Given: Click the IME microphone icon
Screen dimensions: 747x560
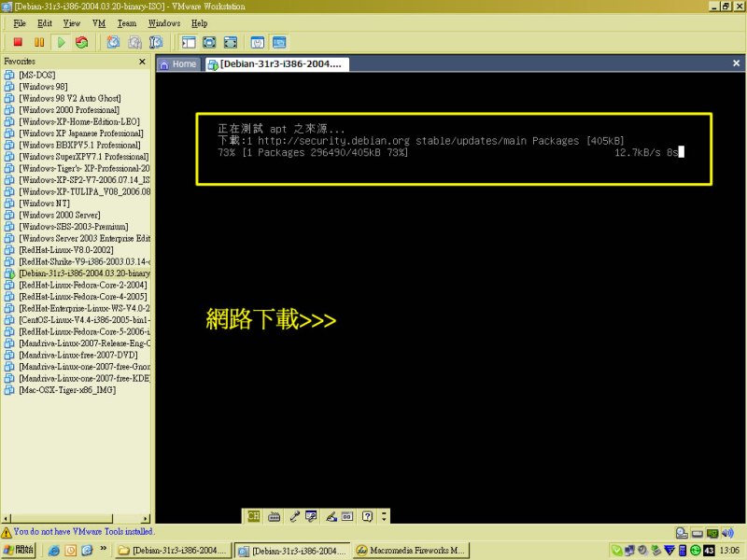Looking at the screenshot, I should click(x=294, y=516).
